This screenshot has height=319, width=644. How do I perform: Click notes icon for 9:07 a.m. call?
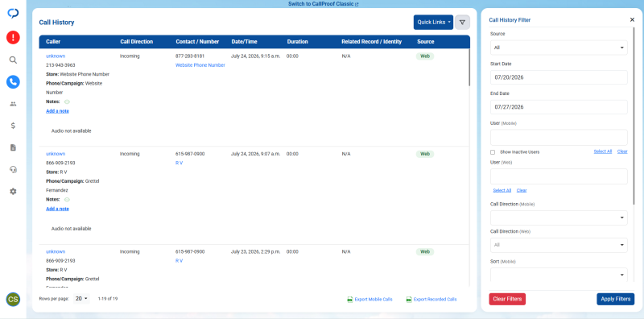67,200
